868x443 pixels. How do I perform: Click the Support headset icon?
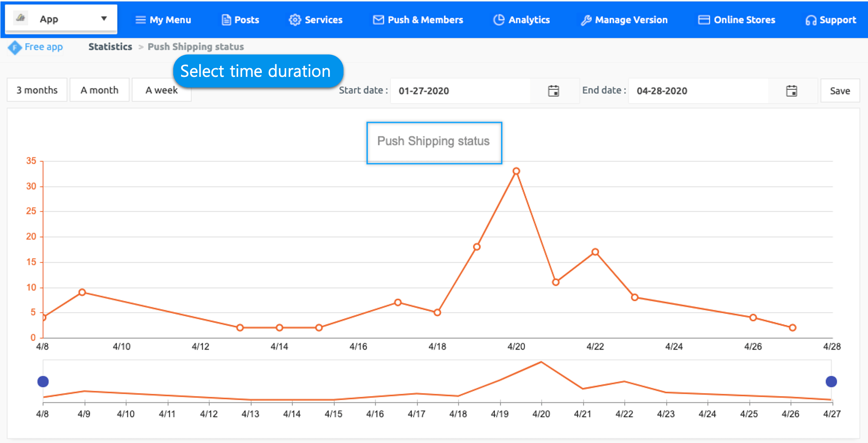click(x=810, y=20)
